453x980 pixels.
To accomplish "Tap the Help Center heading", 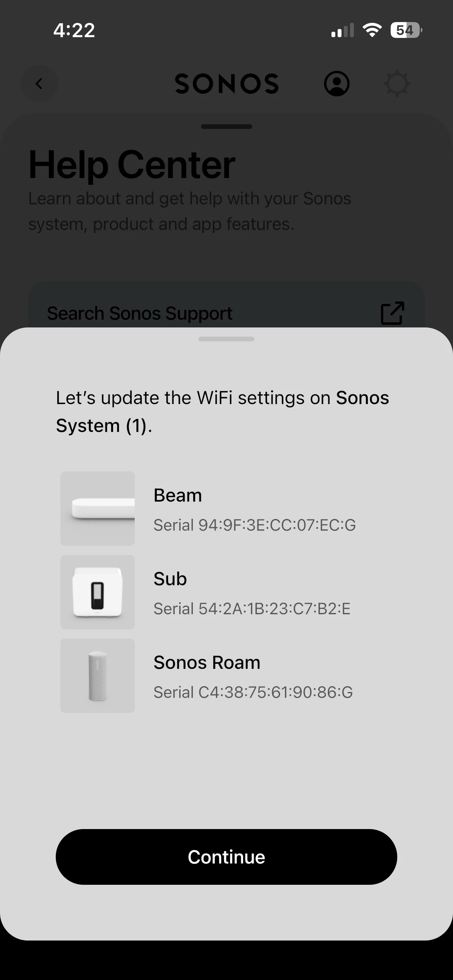I will (132, 165).
